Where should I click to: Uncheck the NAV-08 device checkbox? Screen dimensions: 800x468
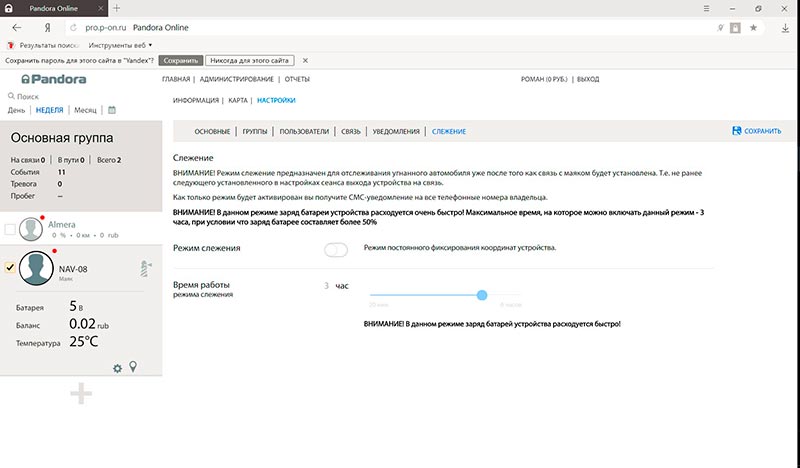pyautogui.click(x=10, y=267)
